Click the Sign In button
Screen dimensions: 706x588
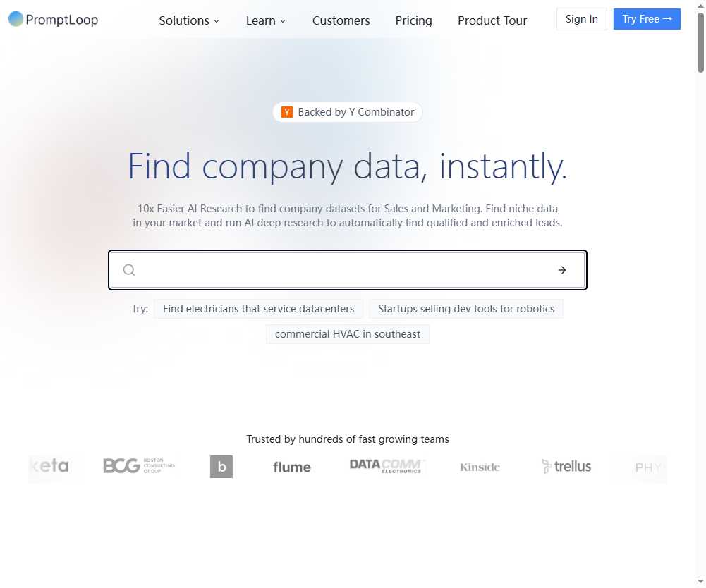tap(581, 19)
